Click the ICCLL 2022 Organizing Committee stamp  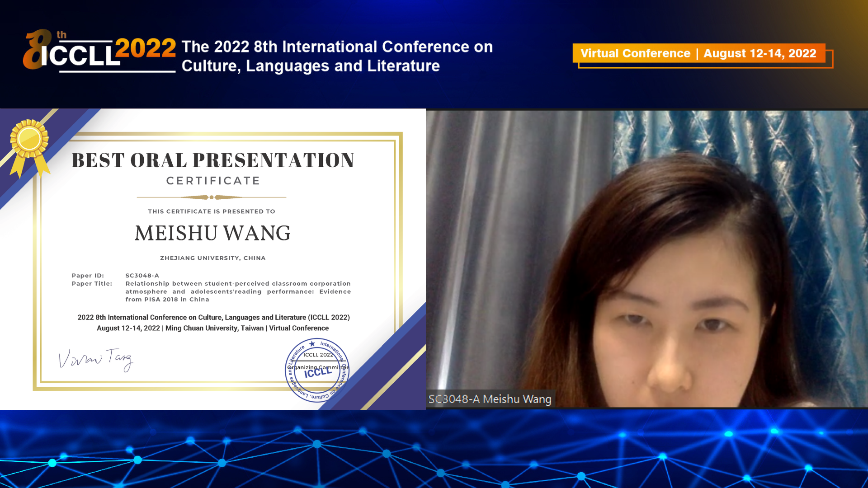point(317,370)
